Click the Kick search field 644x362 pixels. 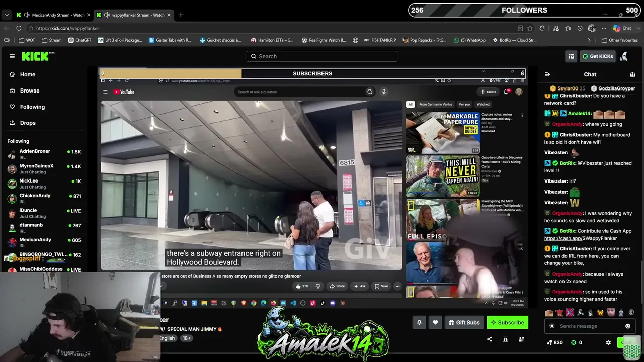point(322,56)
